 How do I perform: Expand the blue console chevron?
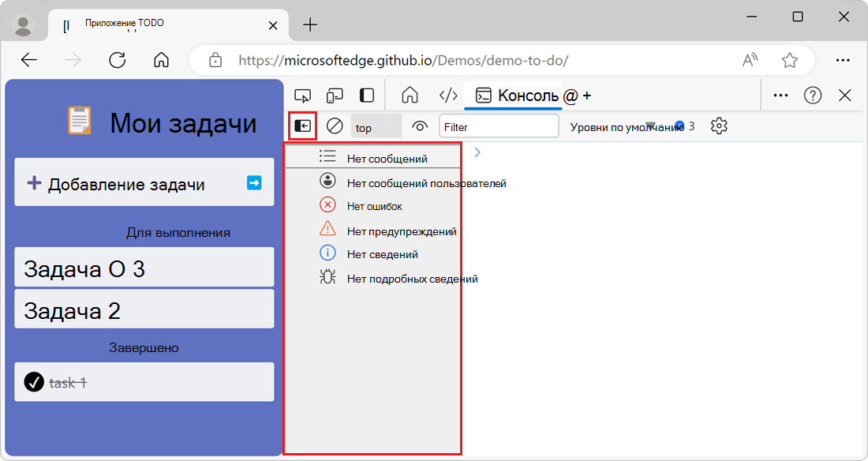477,150
